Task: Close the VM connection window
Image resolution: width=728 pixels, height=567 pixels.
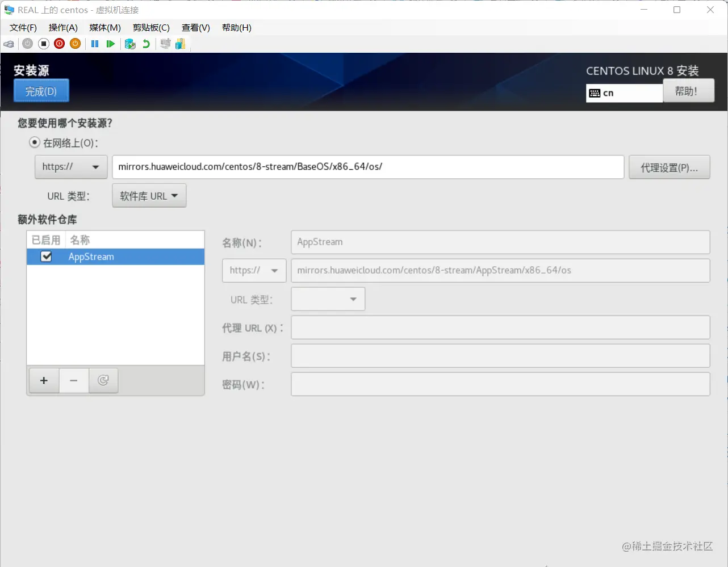Action: (x=710, y=10)
